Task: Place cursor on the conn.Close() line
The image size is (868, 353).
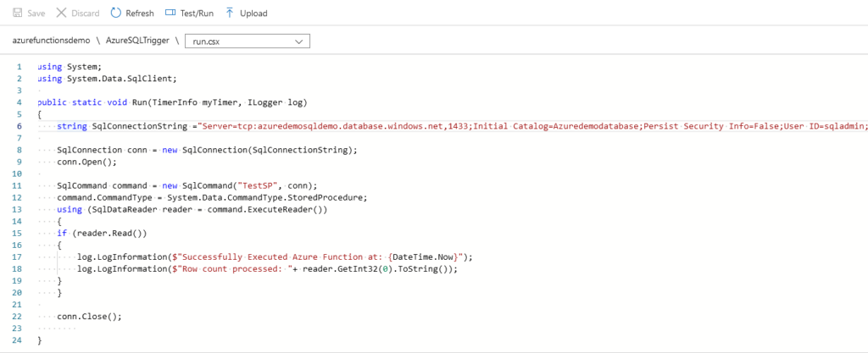Action: pyautogui.click(x=88, y=317)
